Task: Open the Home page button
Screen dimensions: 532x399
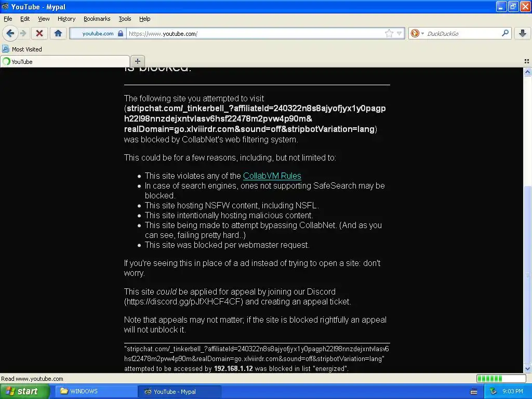Action: (58, 33)
